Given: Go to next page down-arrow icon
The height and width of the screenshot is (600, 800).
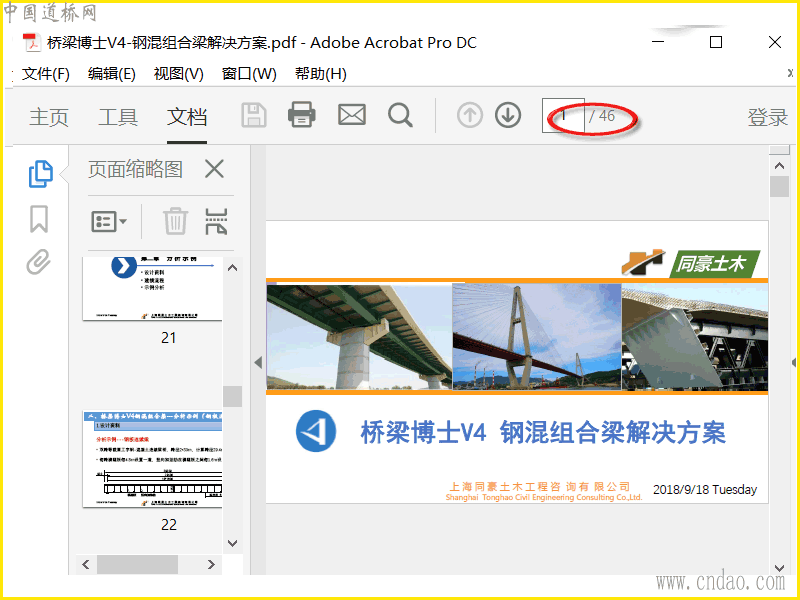Looking at the screenshot, I should [508, 115].
